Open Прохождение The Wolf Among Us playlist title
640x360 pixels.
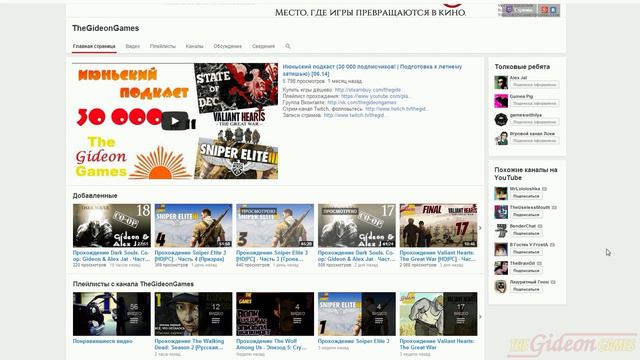point(271,344)
